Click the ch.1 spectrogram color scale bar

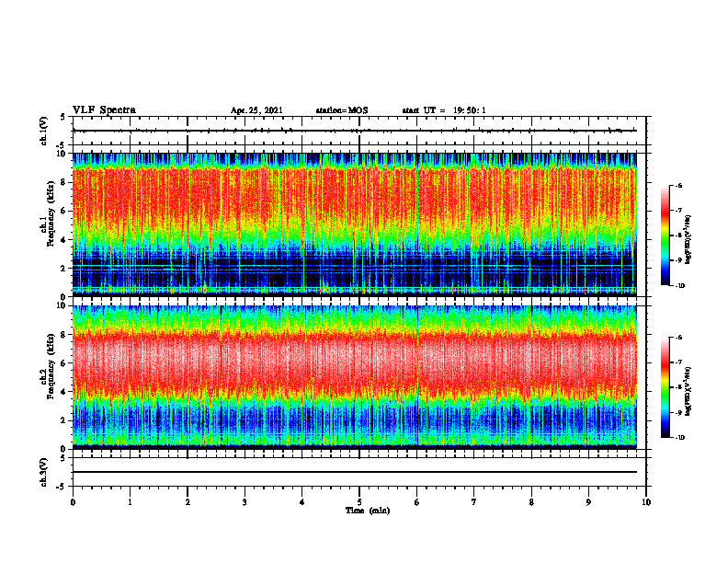click(x=665, y=236)
